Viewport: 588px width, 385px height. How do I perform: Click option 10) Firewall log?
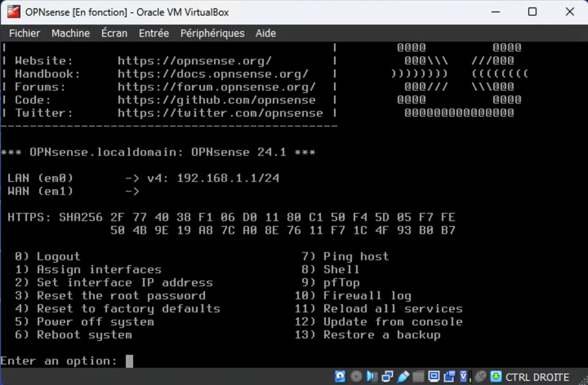(x=353, y=296)
